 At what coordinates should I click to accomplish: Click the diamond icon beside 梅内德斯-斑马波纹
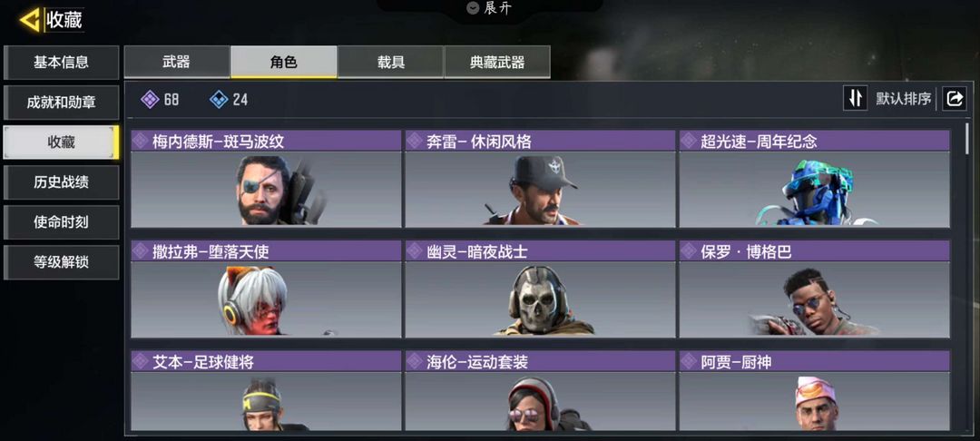point(141,142)
